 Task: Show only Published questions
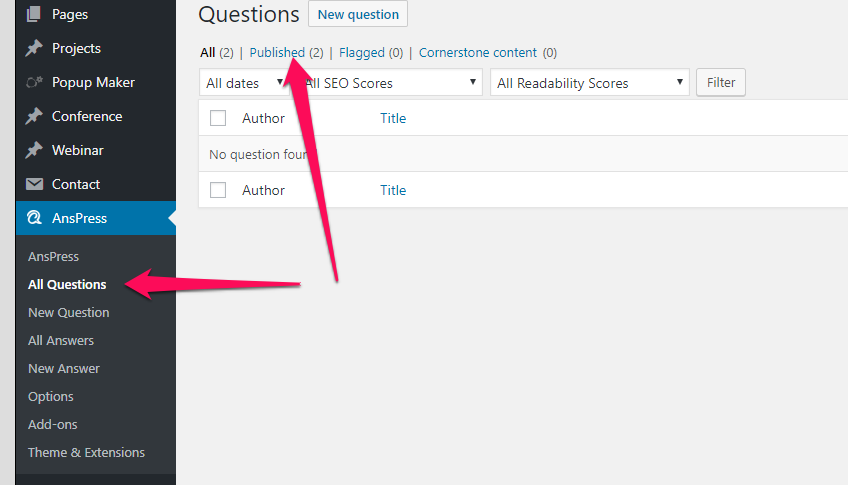pyautogui.click(x=277, y=52)
